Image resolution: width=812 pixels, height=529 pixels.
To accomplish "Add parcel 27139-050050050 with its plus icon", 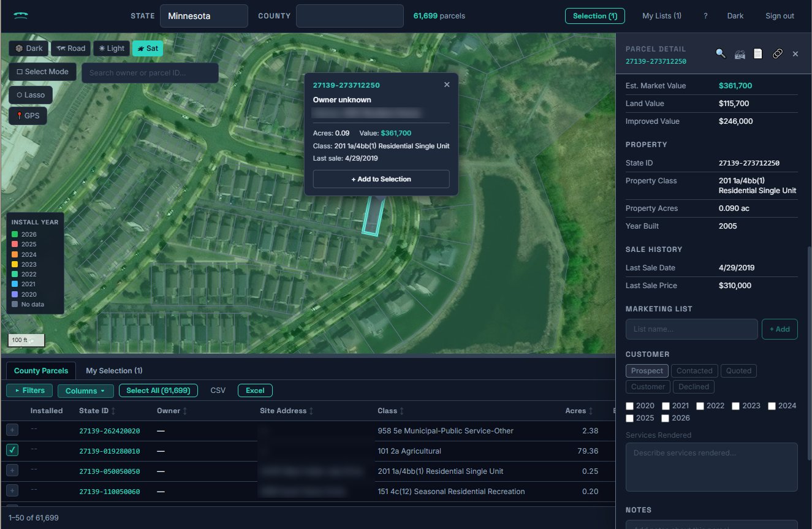I will (x=12, y=471).
